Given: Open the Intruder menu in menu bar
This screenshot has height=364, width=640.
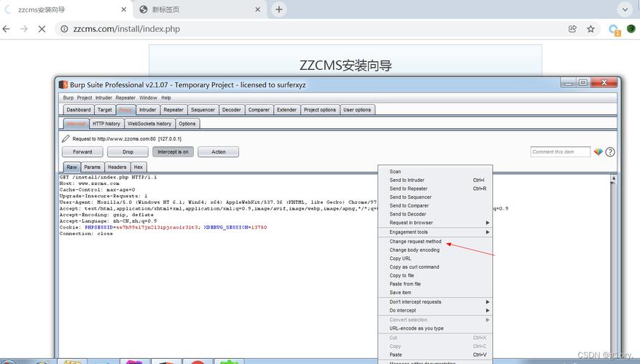Looking at the screenshot, I should pos(104,98).
